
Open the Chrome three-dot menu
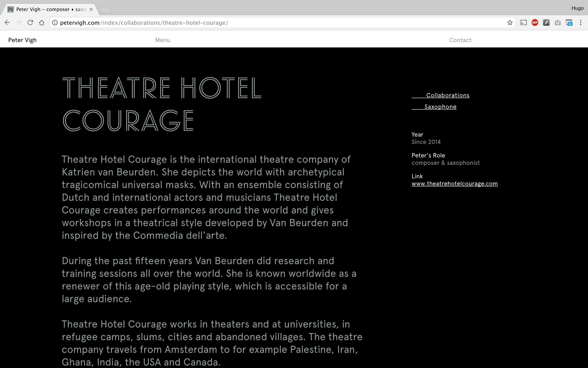pos(580,23)
